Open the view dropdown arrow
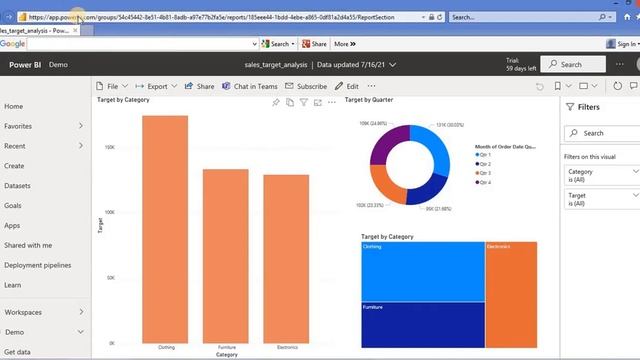Image resolution: width=640 pixels, height=360 pixels. pos(594,86)
